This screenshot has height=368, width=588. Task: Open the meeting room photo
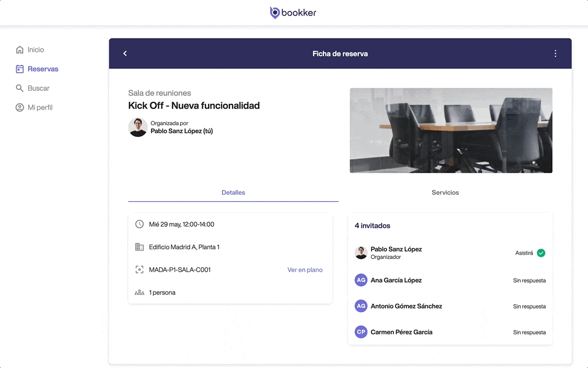click(451, 131)
